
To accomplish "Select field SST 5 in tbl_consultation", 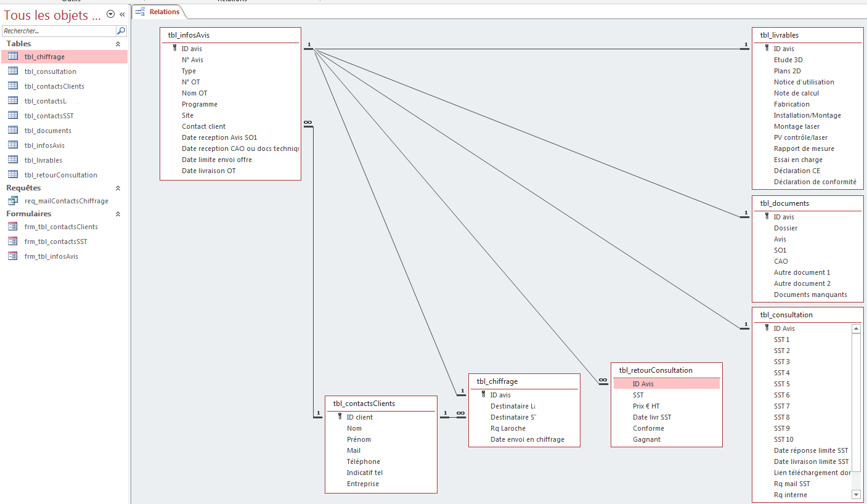I will (x=781, y=384).
